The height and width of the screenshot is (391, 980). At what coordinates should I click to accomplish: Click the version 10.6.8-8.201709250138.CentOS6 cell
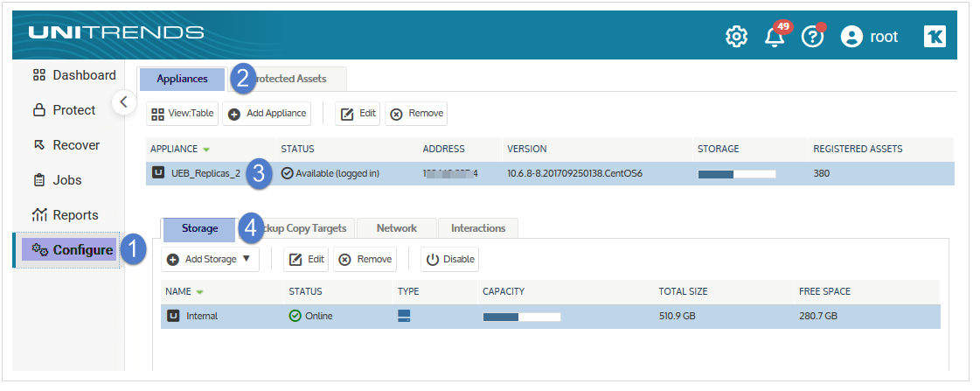tap(575, 173)
